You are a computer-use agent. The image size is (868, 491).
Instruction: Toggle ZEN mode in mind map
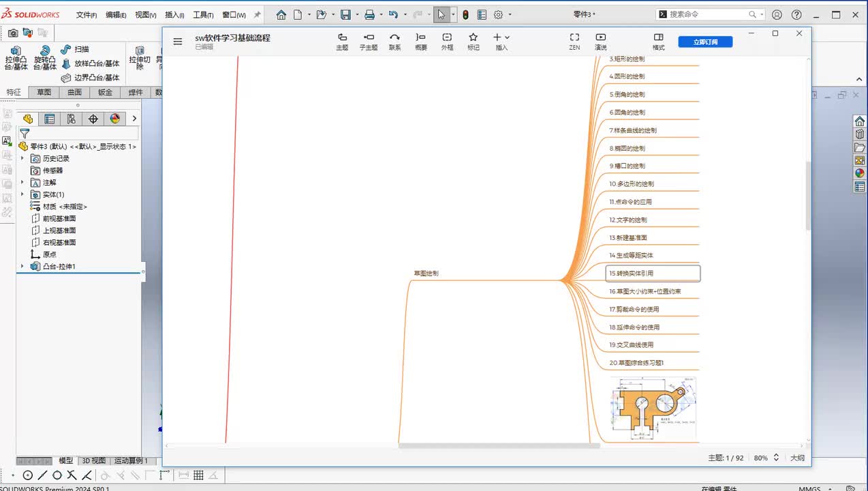point(574,42)
